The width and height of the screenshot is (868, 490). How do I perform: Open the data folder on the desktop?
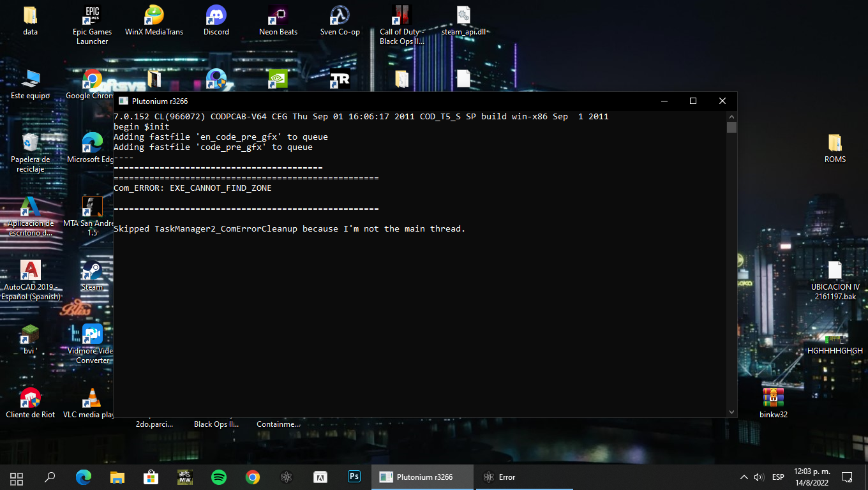30,20
